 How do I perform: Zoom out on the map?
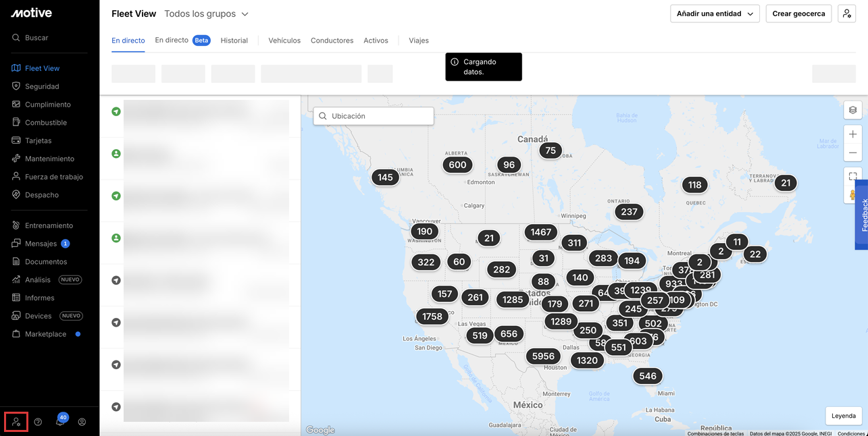pyautogui.click(x=852, y=153)
